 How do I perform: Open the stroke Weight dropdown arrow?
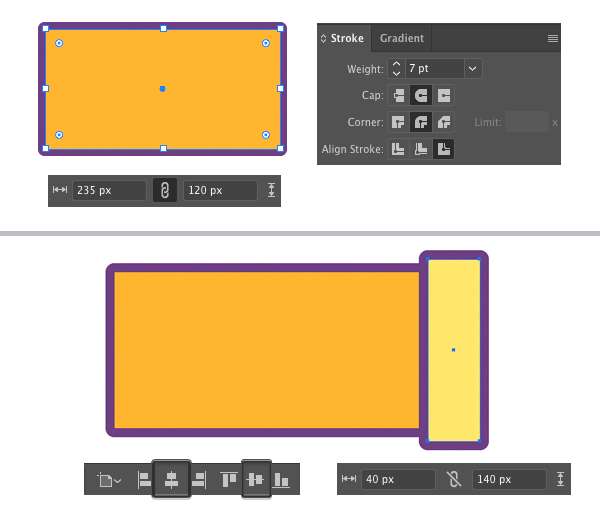(x=472, y=69)
